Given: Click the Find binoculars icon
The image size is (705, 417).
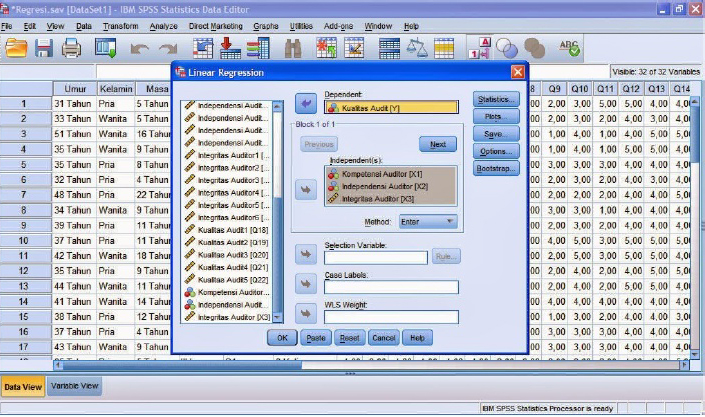Looking at the screenshot, I should [x=294, y=47].
